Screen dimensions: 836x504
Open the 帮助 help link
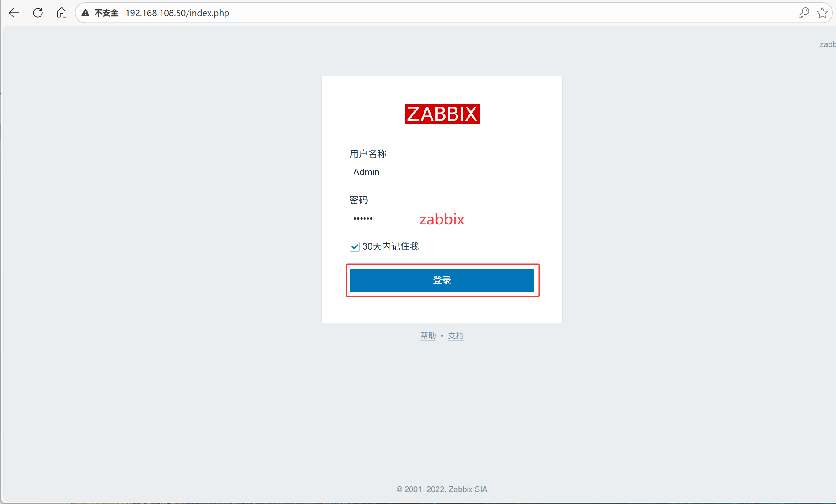point(428,335)
